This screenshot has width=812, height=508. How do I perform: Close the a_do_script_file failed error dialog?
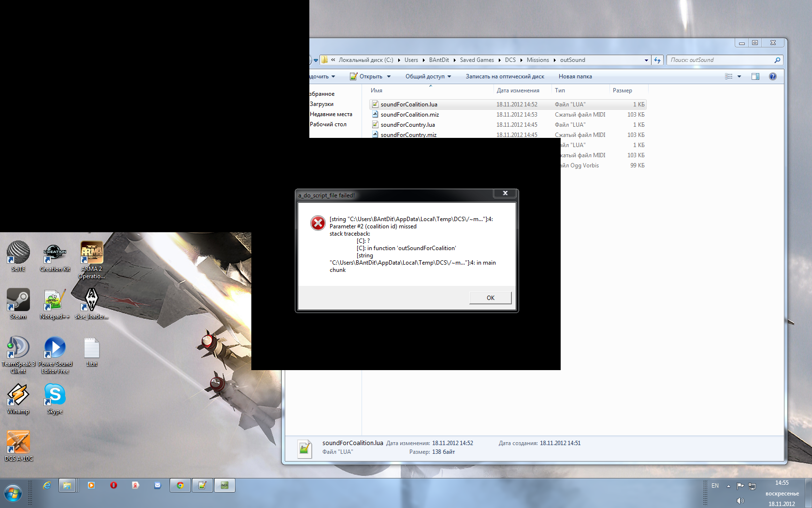[505, 193]
